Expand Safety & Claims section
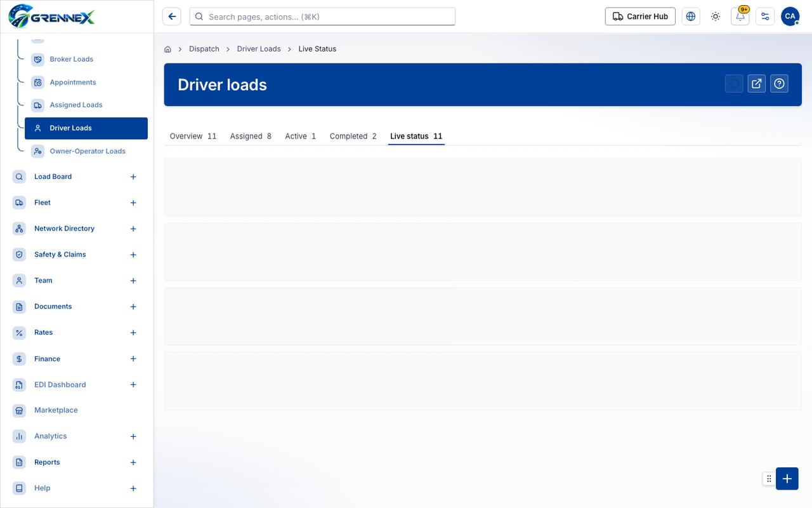812x508 pixels. coord(133,255)
